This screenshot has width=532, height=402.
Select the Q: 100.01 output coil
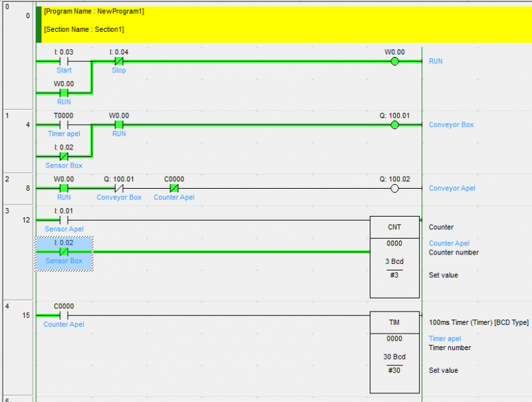(394, 125)
